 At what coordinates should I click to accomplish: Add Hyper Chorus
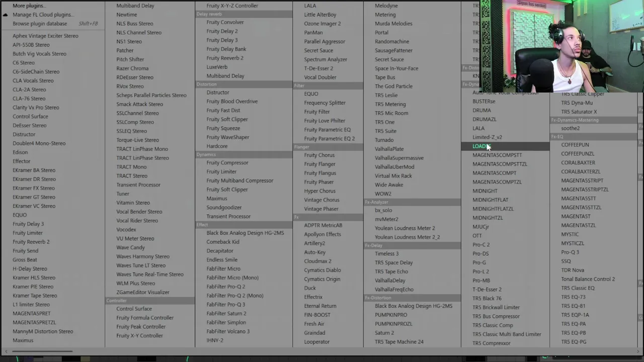tap(319, 191)
